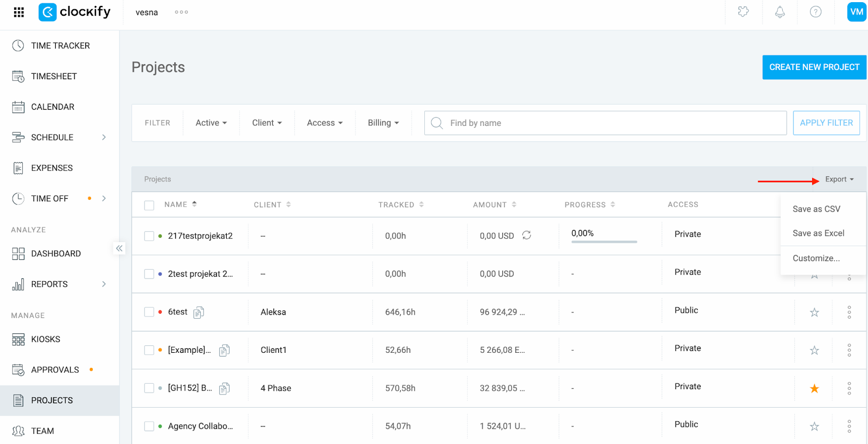Click Create New Project button

pyautogui.click(x=814, y=67)
